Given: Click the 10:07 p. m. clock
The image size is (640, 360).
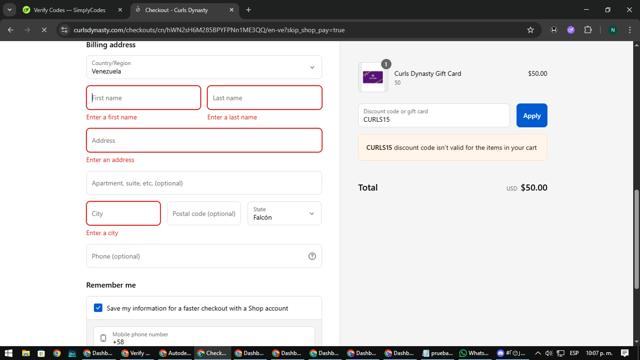Looking at the screenshot, I should click(x=599, y=353).
